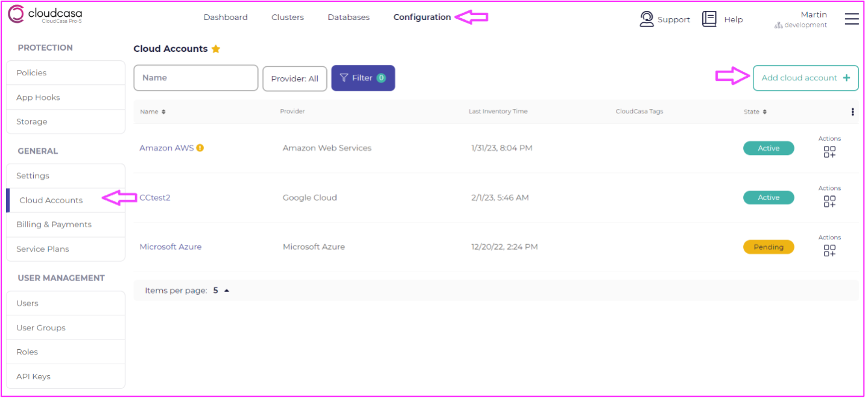
Task: Open API Keys in the sidebar
Action: pyautogui.click(x=34, y=376)
